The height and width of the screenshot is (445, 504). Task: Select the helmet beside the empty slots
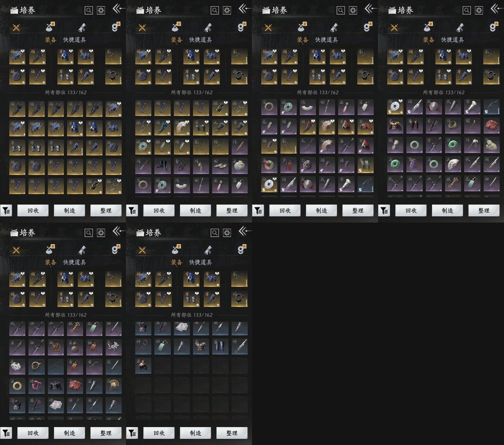click(x=143, y=366)
